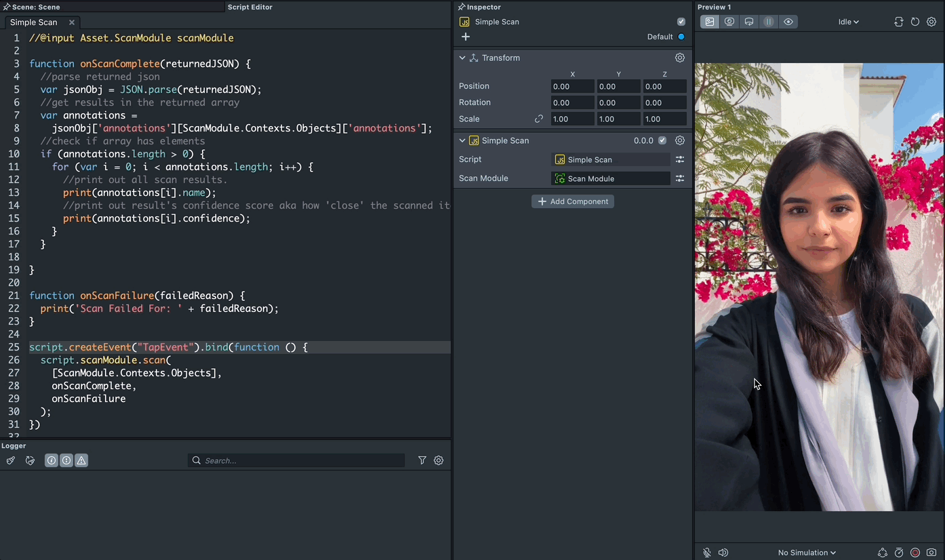The width and height of the screenshot is (945, 560).
Task: Toggle the Logger warning messages filter
Action: [x=81, y=460]
